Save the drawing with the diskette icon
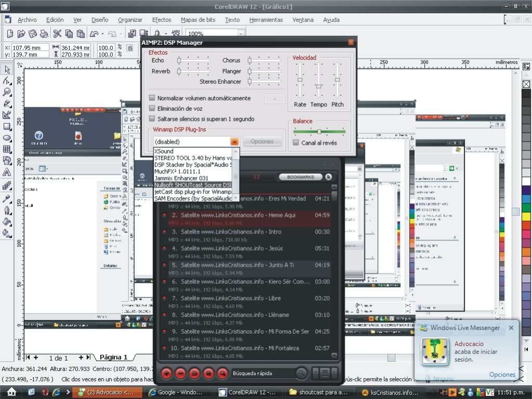This screenshot has height=399, width=532. 33,34
